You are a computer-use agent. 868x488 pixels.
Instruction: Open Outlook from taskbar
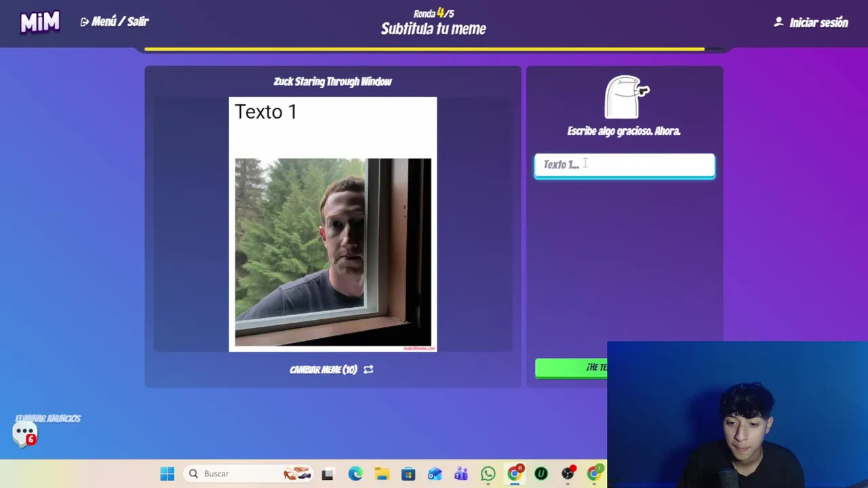(x=435, y=474)
